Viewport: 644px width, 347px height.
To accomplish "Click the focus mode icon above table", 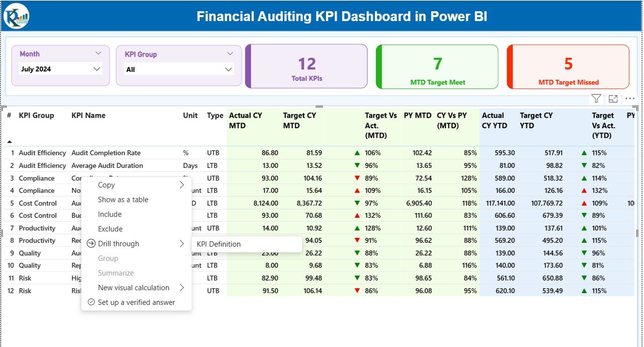I will 613,99.
